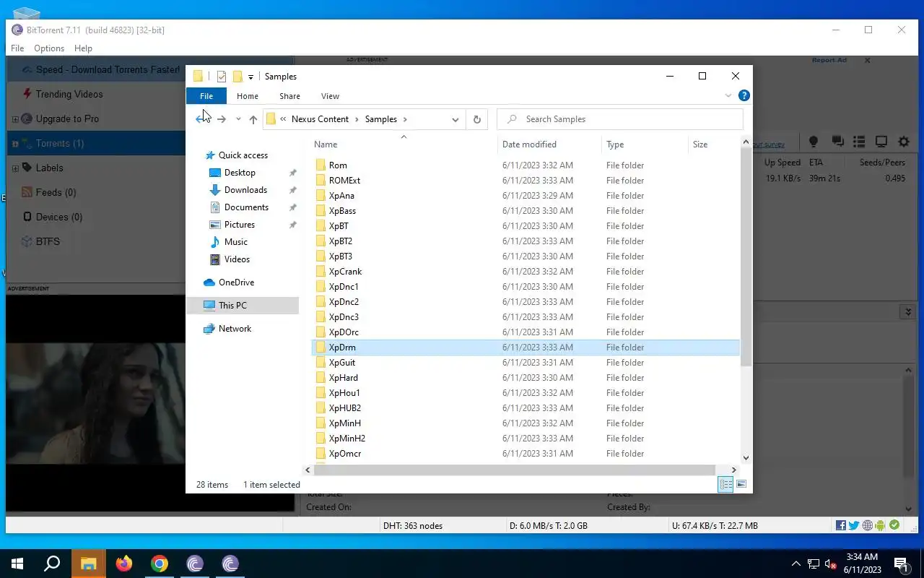
Task: Select BTFS in BitTorrent sidebar
Action: point(48,242)
